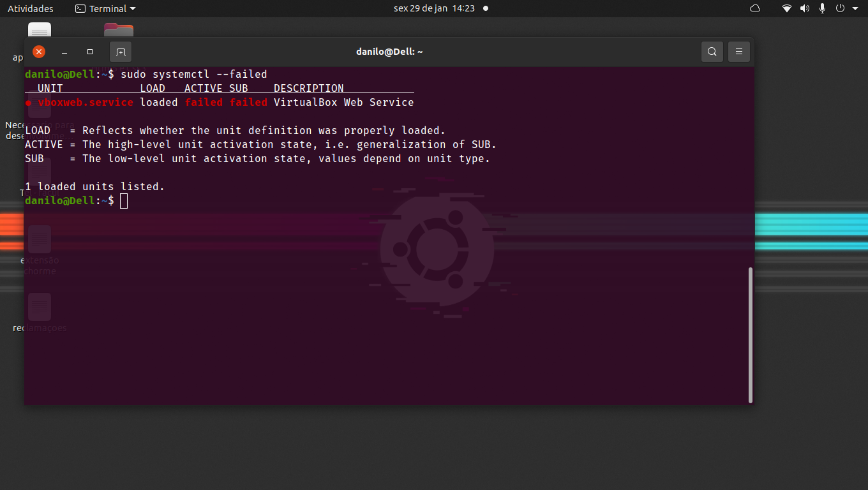868x490 pixels.
Task: Minimize the terminal window
Action: [x=64, y=52]
